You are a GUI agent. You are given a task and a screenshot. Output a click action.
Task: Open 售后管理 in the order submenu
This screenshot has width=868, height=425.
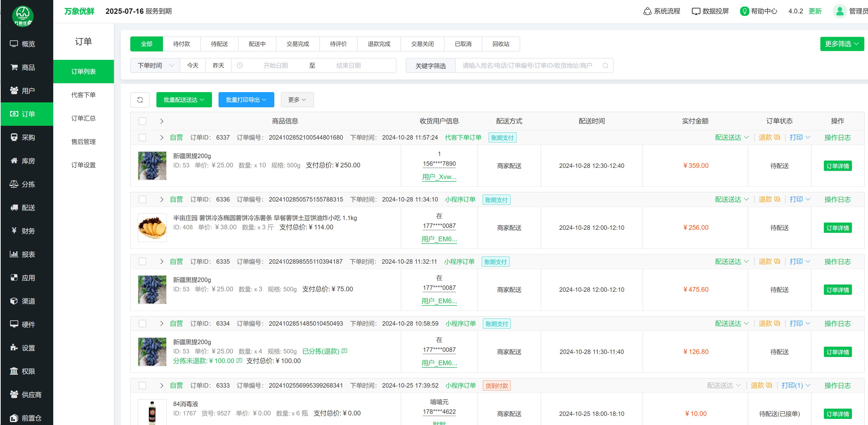click(x=83, y=142)
